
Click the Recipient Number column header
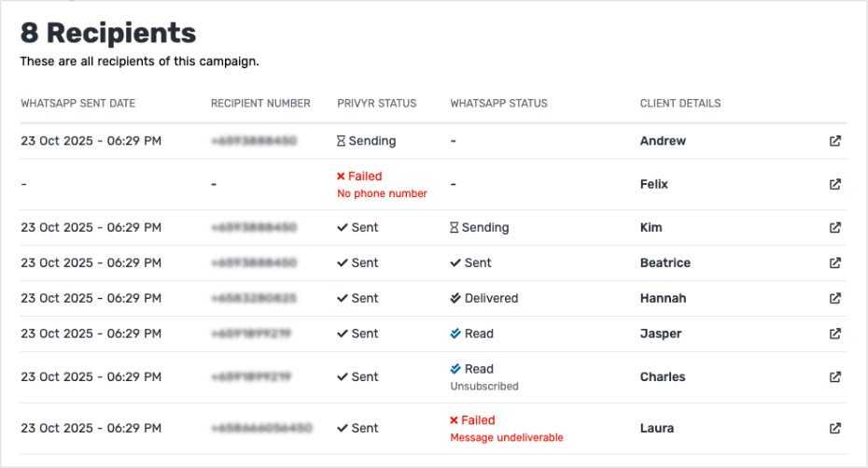click(260, 104)
